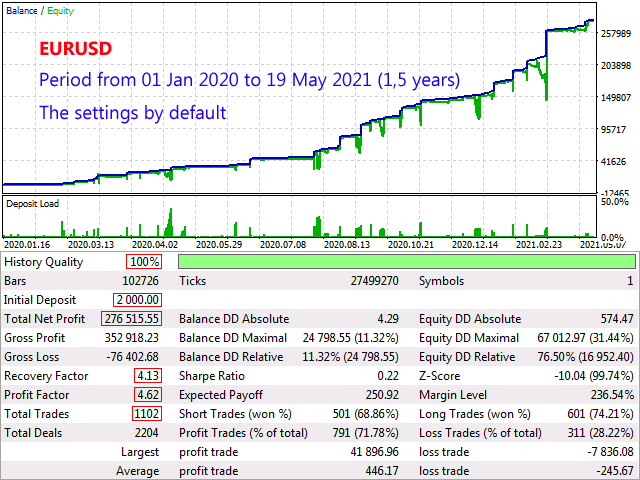Select the Initial Deposit value 2 000.00
The height and width of the screenshot is (480, 640).
138,300
